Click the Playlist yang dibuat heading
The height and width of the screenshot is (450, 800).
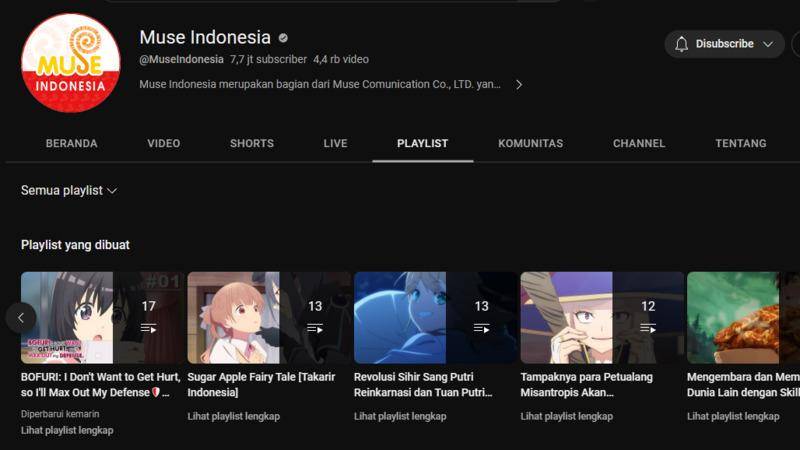[75, 245]
